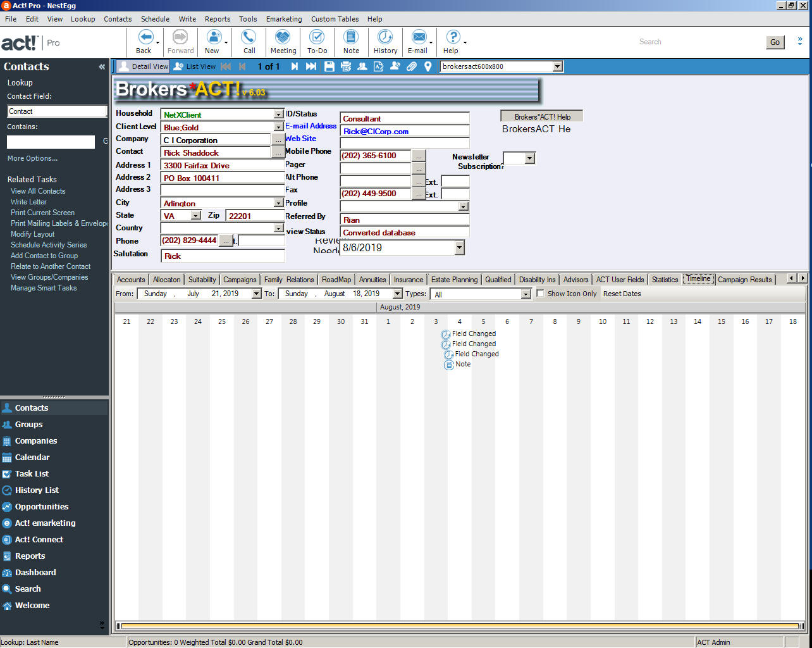Open the 8/6/2019 review date dropdown

[x=460, y=248]
